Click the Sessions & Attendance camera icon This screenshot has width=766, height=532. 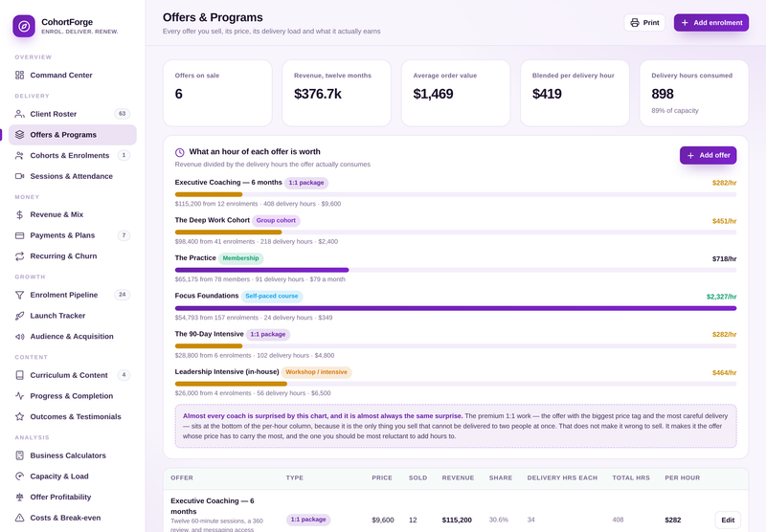(x=19, y=176)
